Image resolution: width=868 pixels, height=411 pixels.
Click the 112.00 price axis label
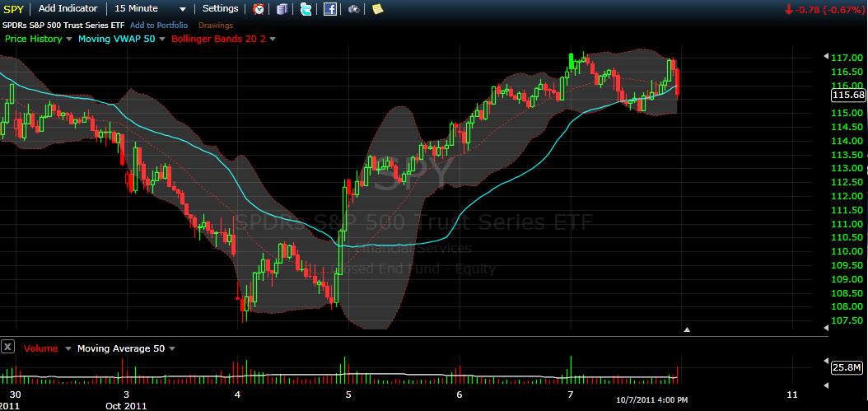pos(847,196)
